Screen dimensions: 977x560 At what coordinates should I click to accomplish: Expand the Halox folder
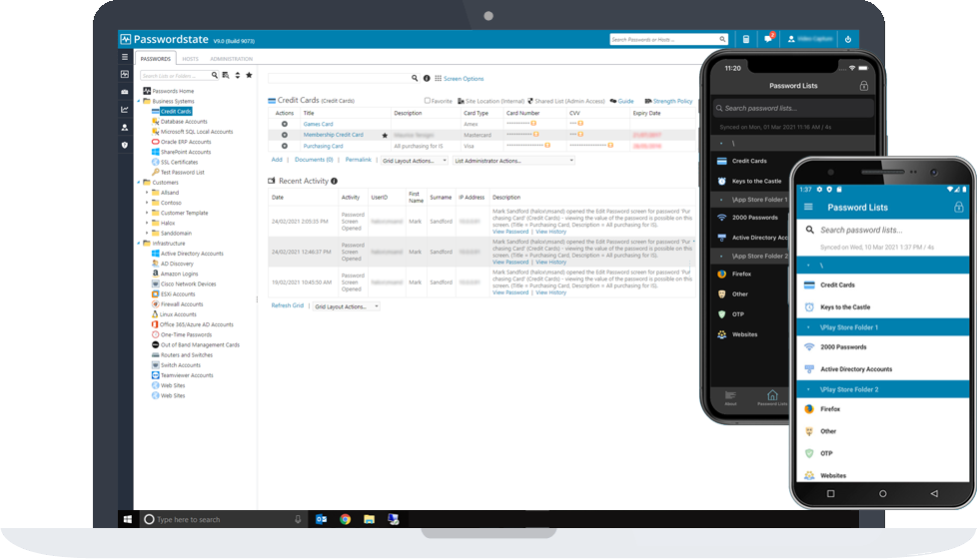147,223
